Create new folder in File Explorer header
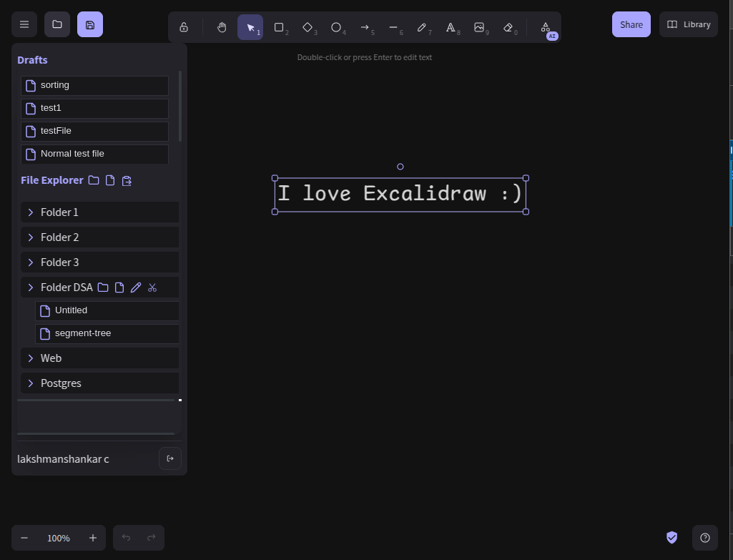 94,180
